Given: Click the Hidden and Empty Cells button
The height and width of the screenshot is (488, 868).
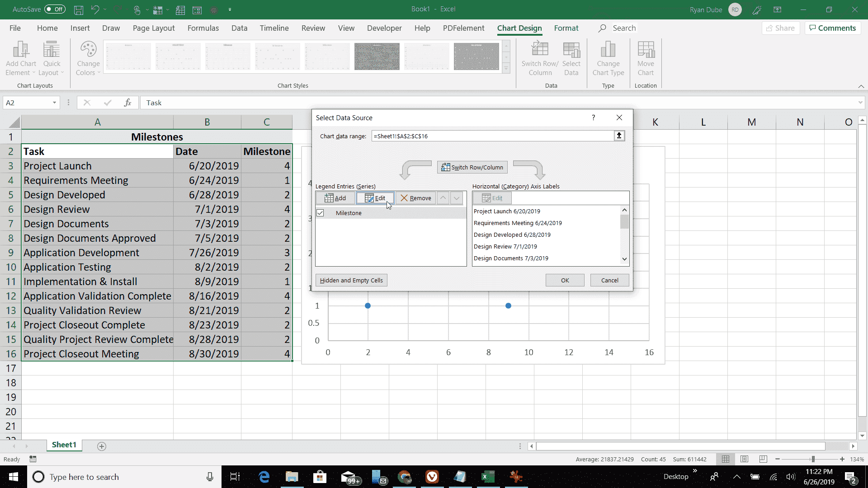Looking at the screenshot, I should click(x=351, y=280).
